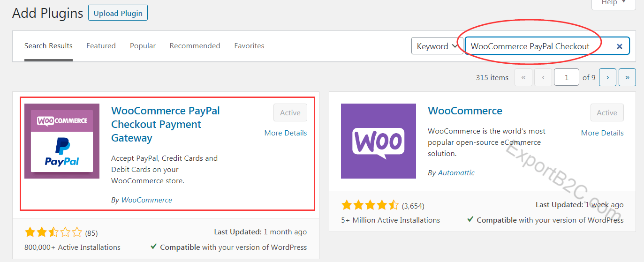Click the star rating with 3,654 reviews
The image size is (644, 262).
point(370,205)
